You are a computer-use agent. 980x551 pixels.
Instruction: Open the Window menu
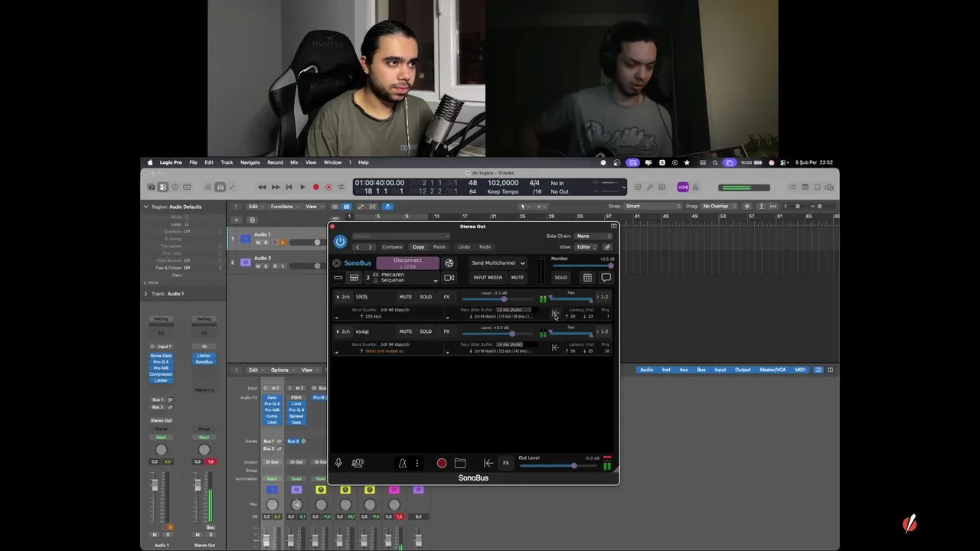pos(332,162)
